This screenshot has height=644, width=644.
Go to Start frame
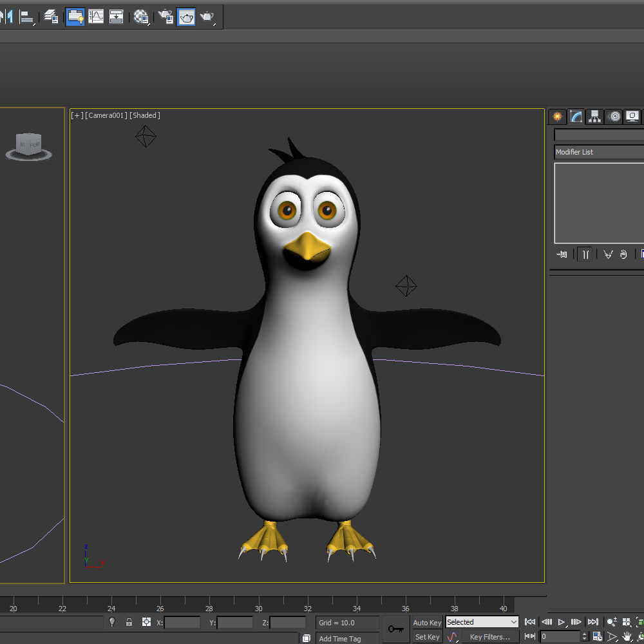pos(530,622)
